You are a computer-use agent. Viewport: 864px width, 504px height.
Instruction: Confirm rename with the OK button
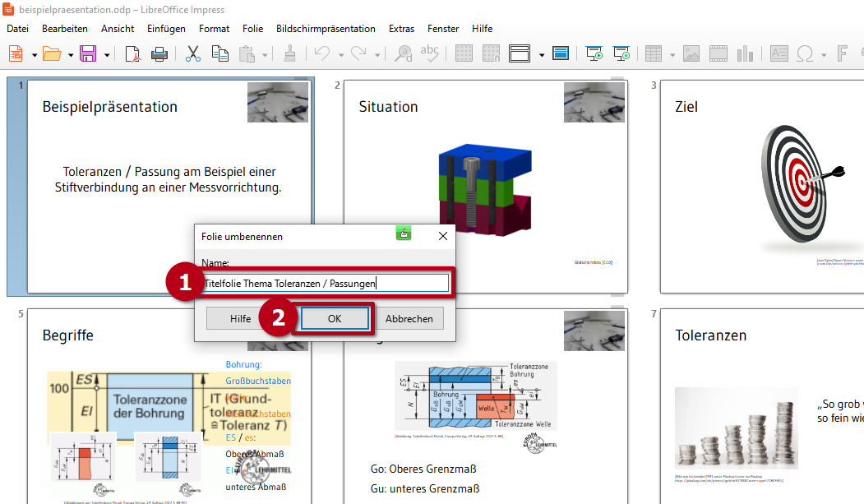coord(335,319)
